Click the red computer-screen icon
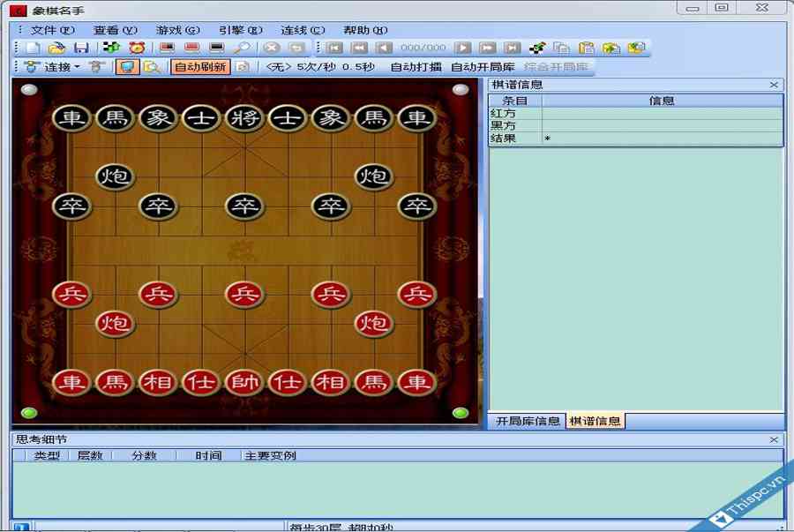The height and width of the screenshot is (532, 794). point(191,49)
